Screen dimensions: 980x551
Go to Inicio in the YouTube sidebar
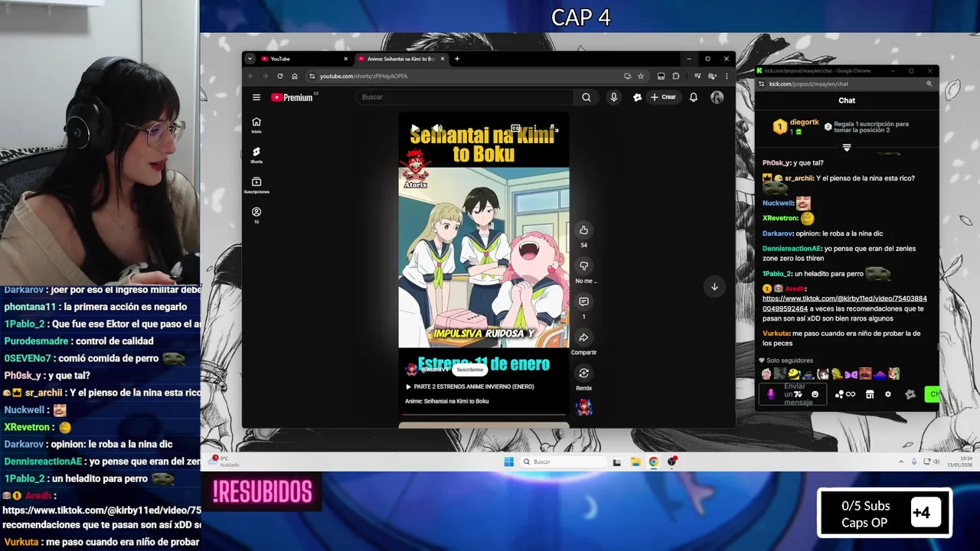point(256,125)
